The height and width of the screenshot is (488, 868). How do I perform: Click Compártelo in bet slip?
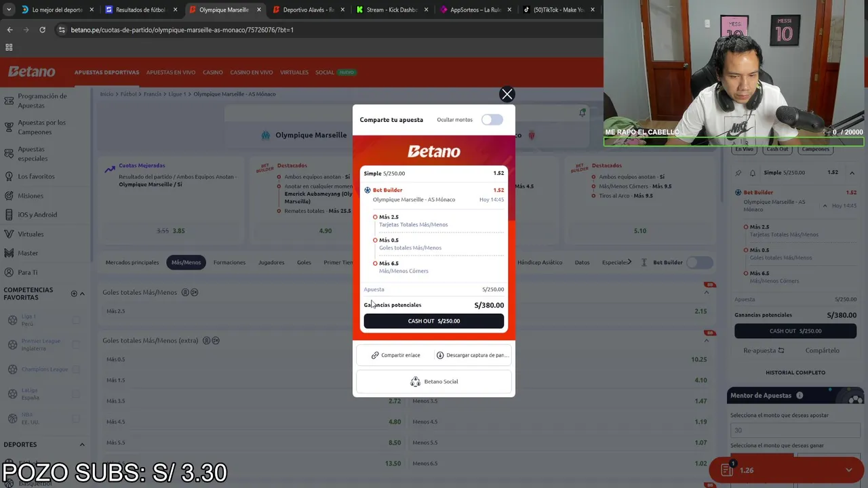pyautogui.click(x=823, y=351)
